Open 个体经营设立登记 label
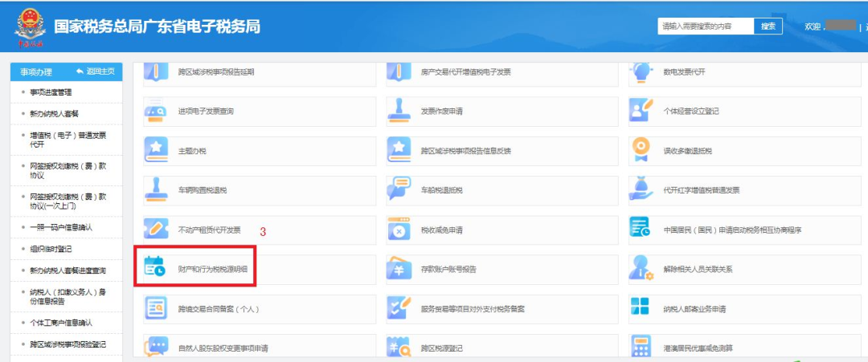The image size is (868, 362). tap(691, 111)
